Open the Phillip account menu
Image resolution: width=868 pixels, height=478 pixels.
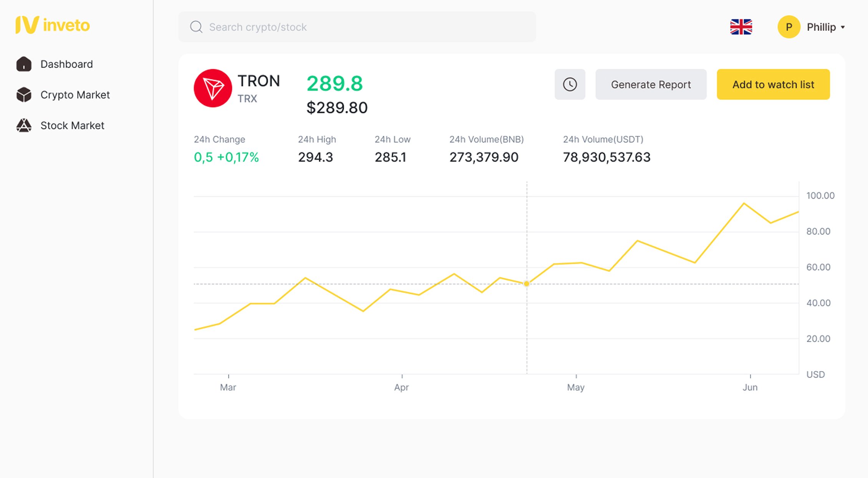click(x=821, y=27)
